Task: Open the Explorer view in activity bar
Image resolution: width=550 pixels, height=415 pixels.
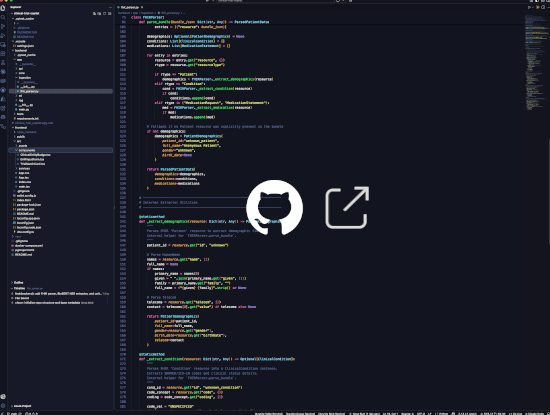Action: [x=3, y=8]
